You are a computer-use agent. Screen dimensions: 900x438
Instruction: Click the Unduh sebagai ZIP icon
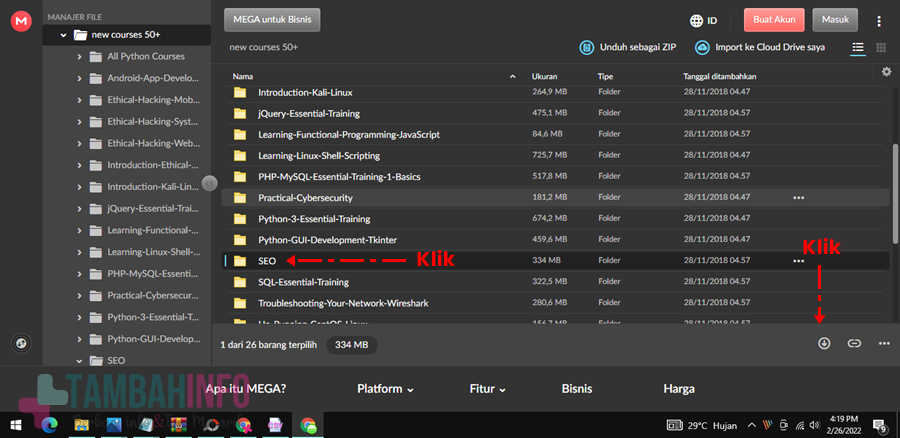[x=586, y=47]
